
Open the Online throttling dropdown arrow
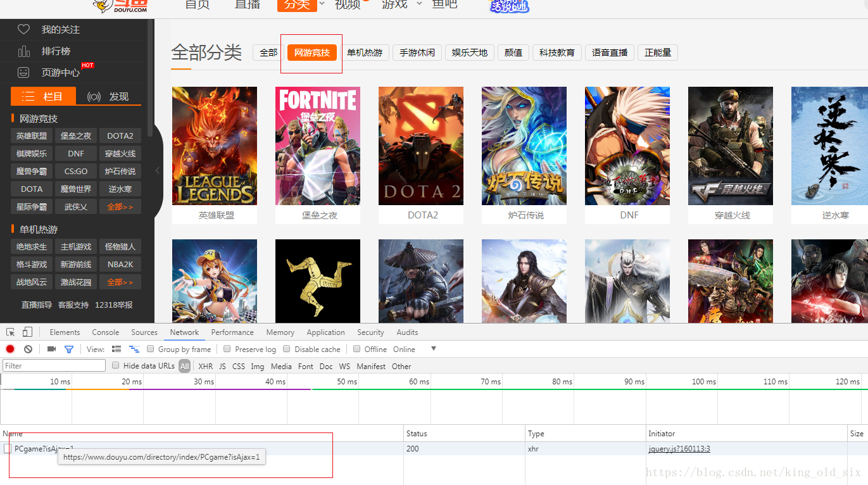tap(434, 349)
